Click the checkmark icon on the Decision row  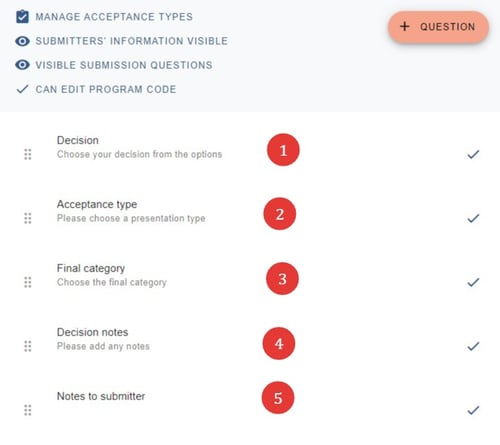pyautogui.click(x=473, y=154)
